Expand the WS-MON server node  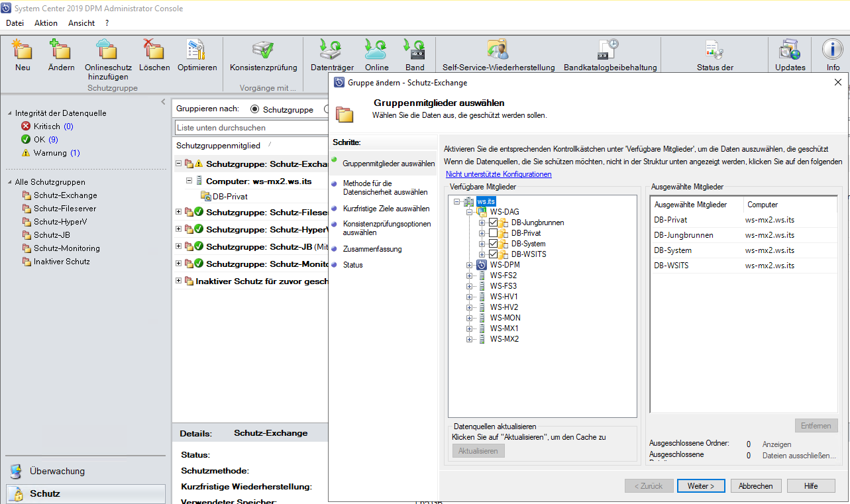point(470,318)
